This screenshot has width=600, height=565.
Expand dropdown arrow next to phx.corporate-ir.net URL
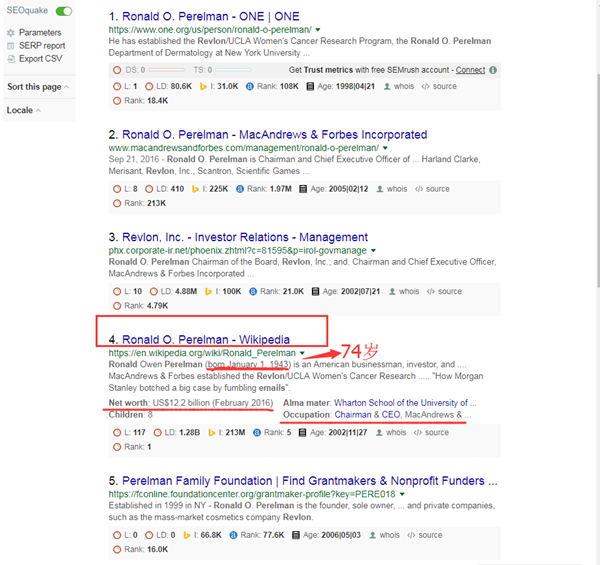point(373,250)
